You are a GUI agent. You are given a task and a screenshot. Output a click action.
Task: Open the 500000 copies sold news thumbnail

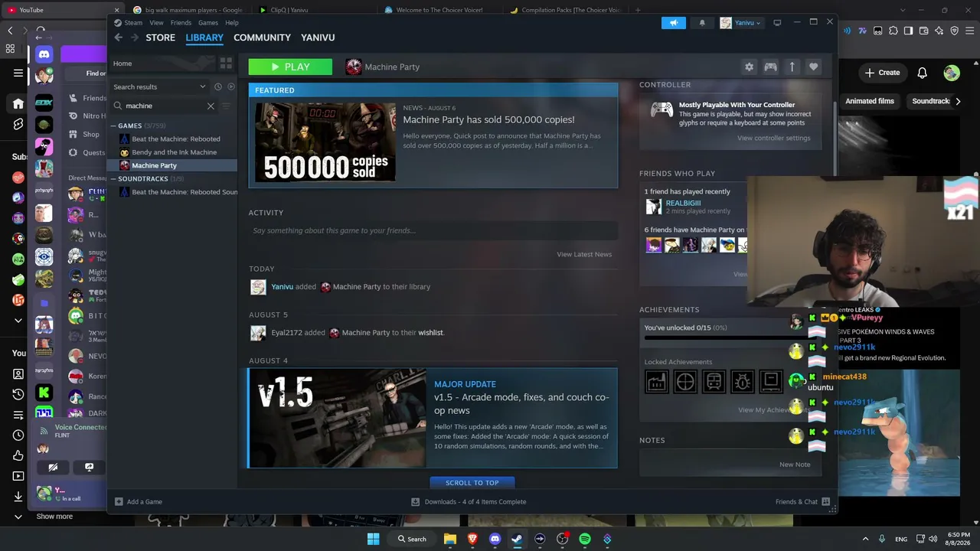tap(325, 142)
